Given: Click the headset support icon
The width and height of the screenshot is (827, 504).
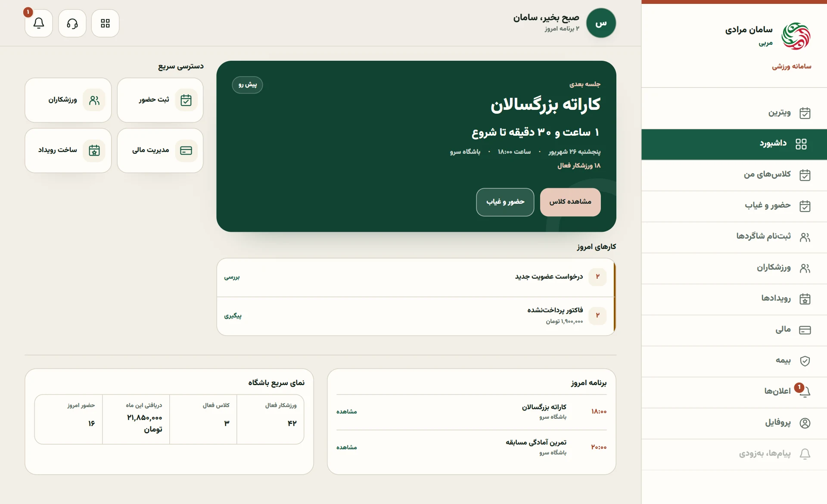Looking at the screenshot, I should pos(72,23).
